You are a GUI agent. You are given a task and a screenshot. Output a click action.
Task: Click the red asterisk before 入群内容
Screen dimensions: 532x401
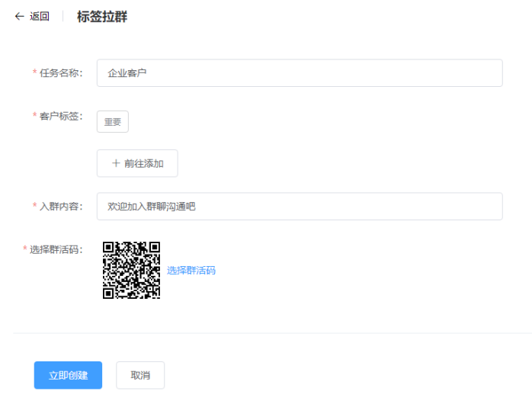point(34,207)
